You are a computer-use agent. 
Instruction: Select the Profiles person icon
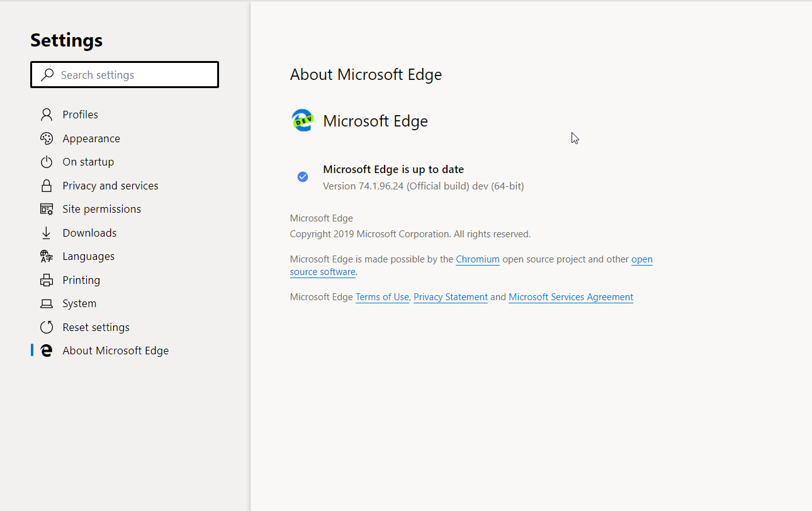(46, 114)
